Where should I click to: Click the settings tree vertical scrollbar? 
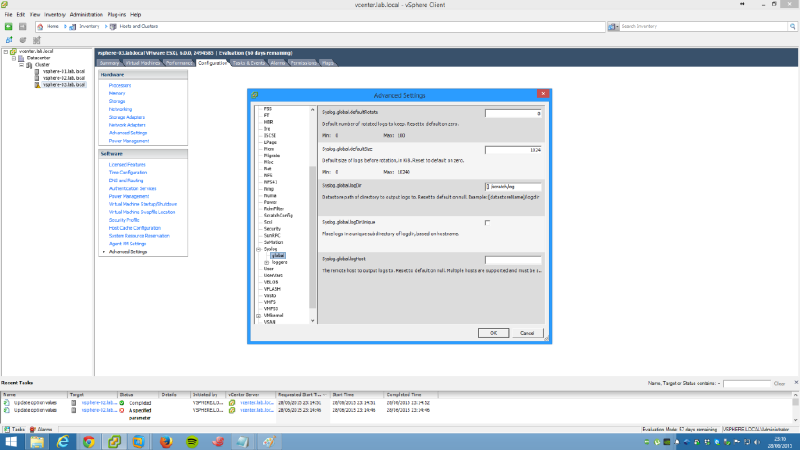tap(313, 200)
